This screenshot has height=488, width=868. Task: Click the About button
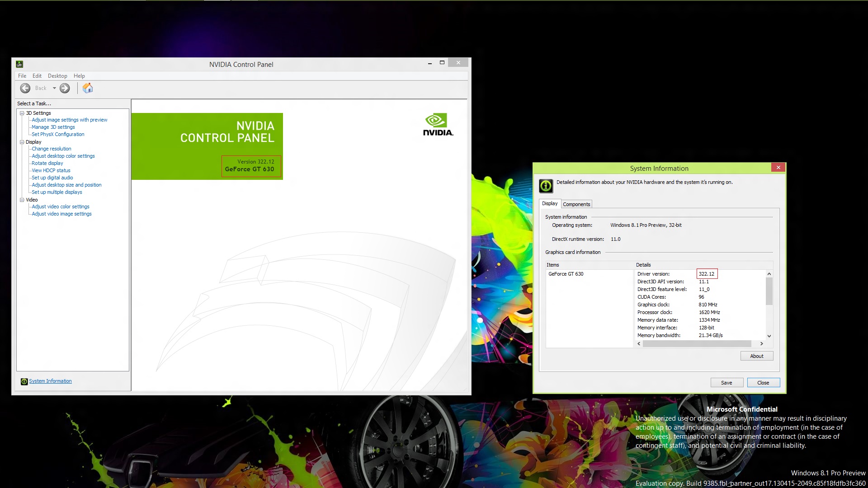756,356
